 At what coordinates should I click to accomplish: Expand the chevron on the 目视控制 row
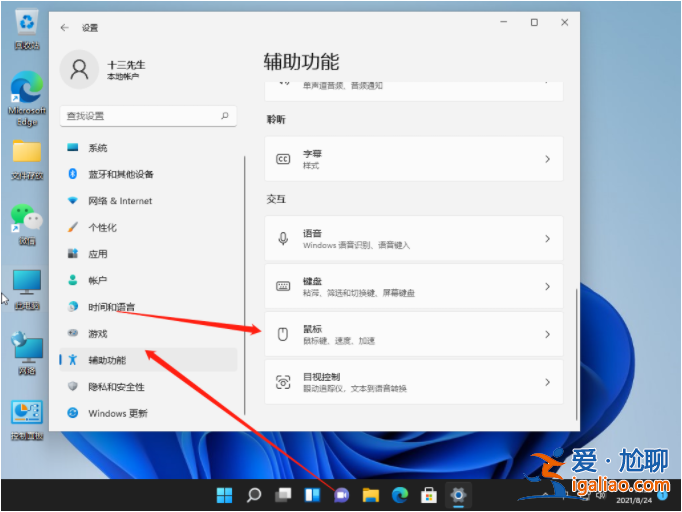[x=548, y=382]
